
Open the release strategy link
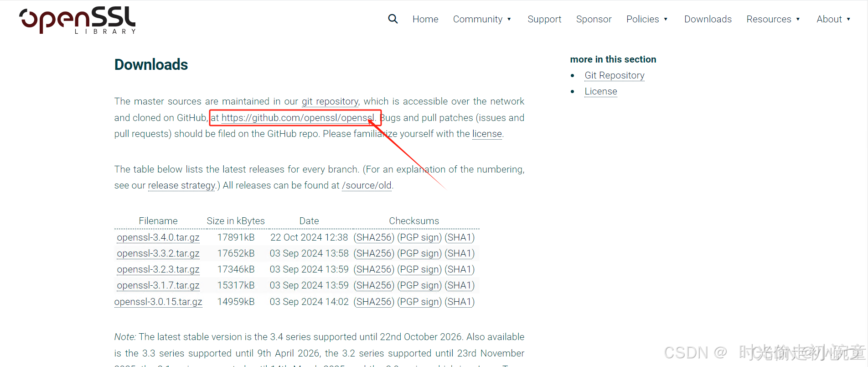point(181,185)
